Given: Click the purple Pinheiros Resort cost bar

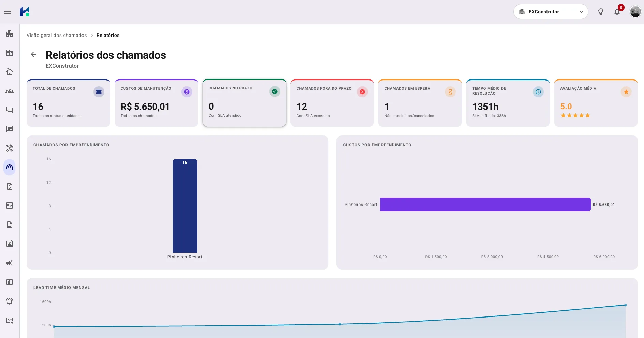Looking at the screenshot, I should [x=485, y=205].
